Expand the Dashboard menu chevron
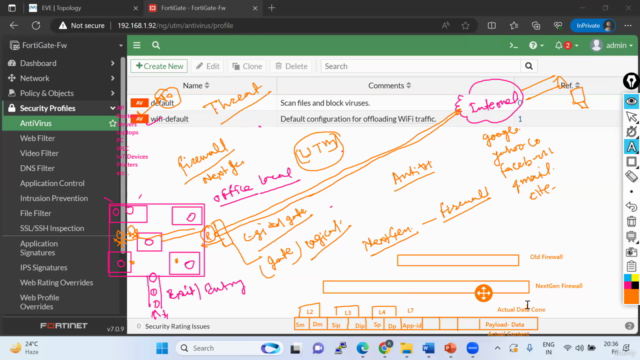 [x=112, y=63]
